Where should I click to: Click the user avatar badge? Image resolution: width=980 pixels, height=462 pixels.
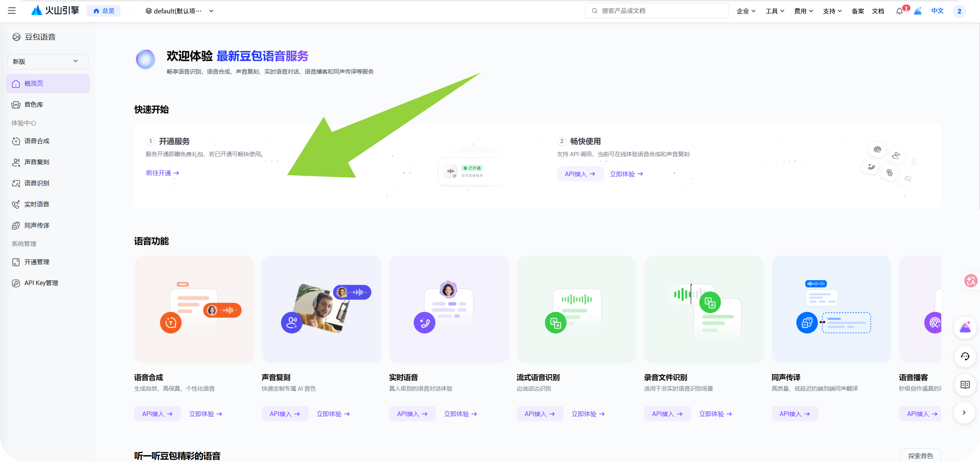[x=959, y=11]
